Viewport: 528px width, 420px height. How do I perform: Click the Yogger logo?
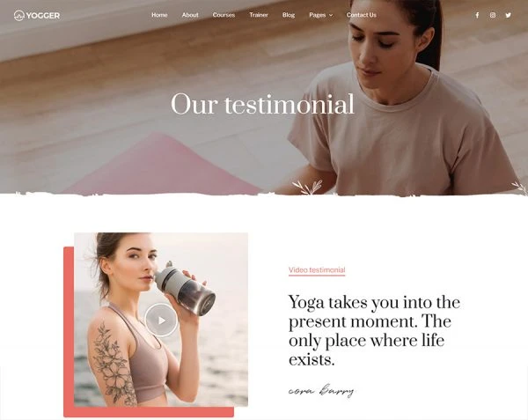click(x=37, y=16)
